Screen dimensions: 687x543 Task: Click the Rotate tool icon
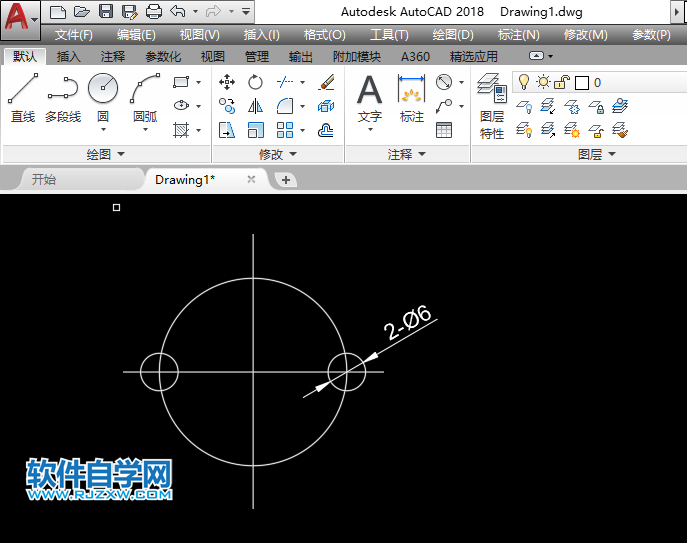pos(255,82)
